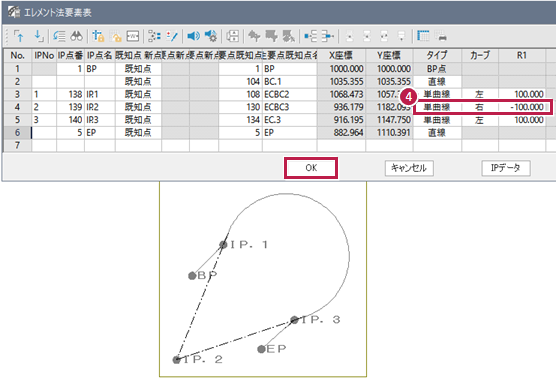Screen dimensions: 556x378
Task: Click Y coordinate cell 1147.750
Action: coord(389,120)
